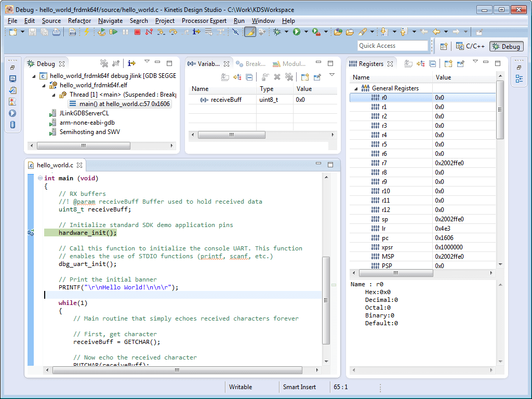
Task: Click Collapse All in Registers panel
Action: pyautogui.click(x=432, y=64)
